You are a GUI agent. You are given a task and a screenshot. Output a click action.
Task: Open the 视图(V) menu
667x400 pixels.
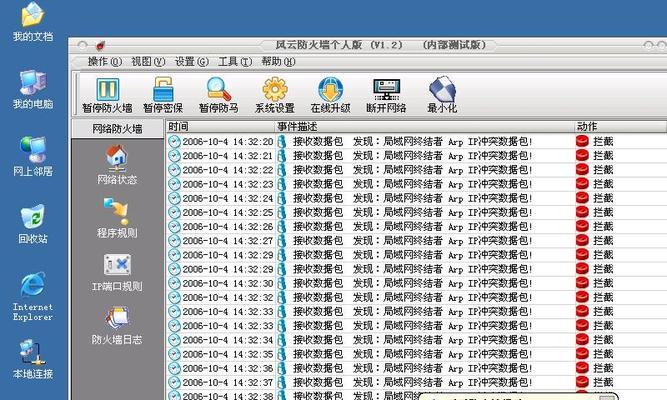(148, 62)
